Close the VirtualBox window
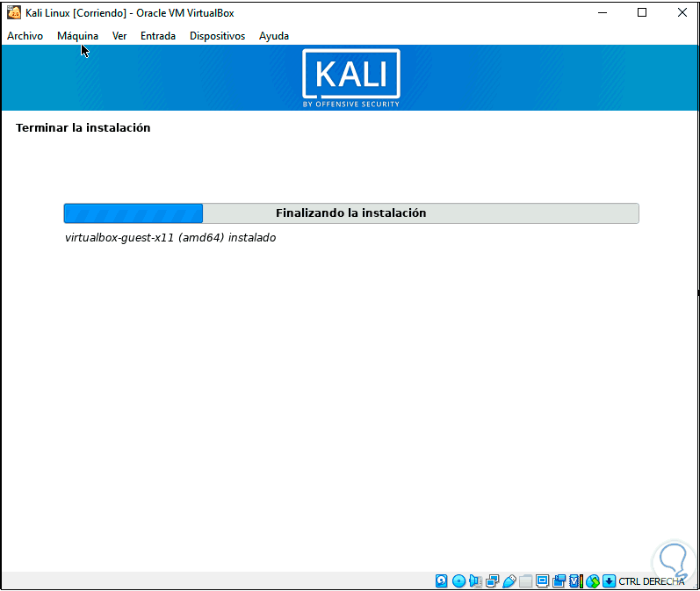The height and width of the screenshot is (591, 700). [x=682, y=12]
